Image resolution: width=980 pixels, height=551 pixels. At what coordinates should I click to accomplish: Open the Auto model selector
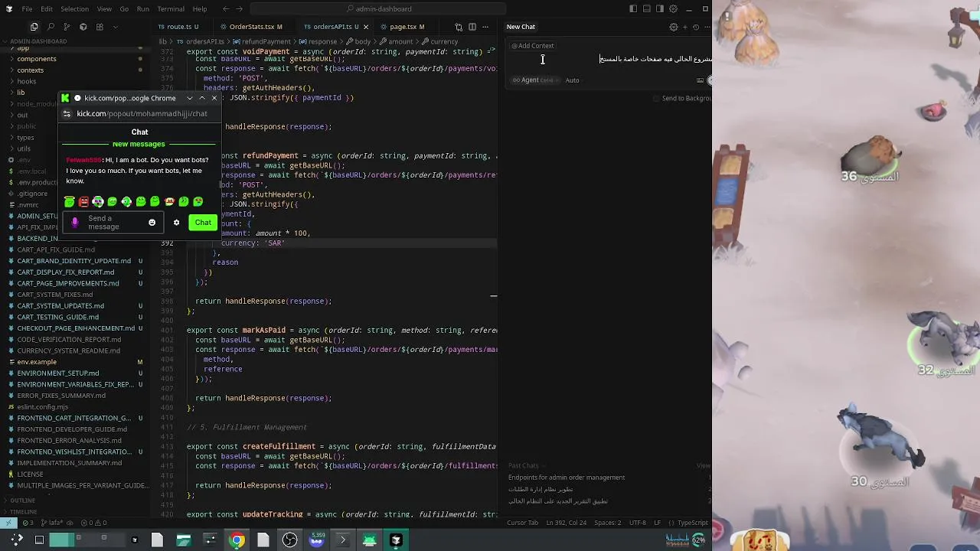coord(572,80)
